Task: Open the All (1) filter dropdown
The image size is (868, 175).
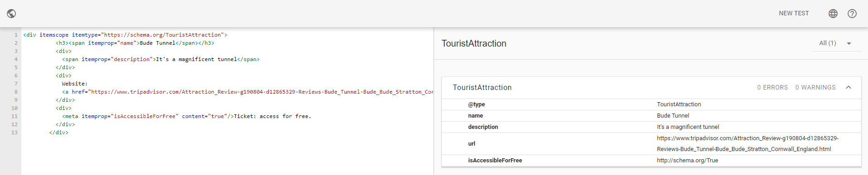Action: 836,43
